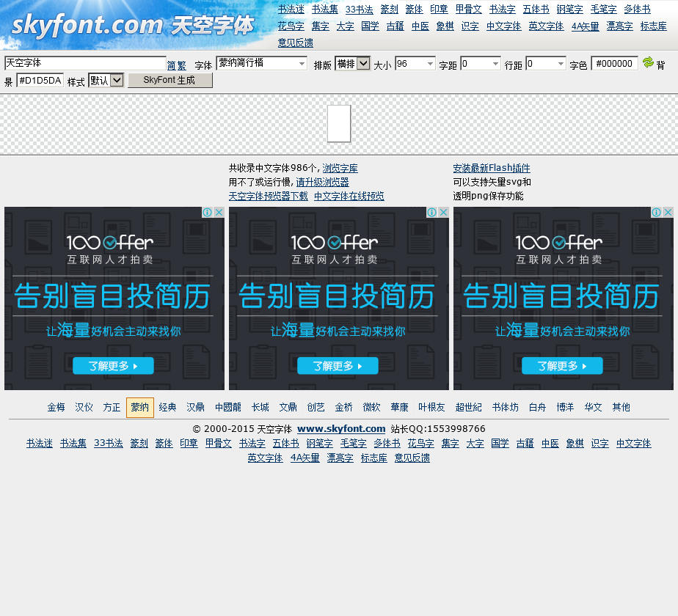Select the 中國龍 font vendor tab
Screen dimensions: 678x616
(228, 407)
